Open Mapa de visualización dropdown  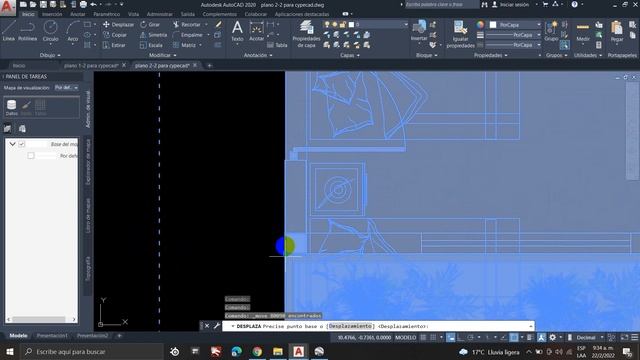[66, 88]
